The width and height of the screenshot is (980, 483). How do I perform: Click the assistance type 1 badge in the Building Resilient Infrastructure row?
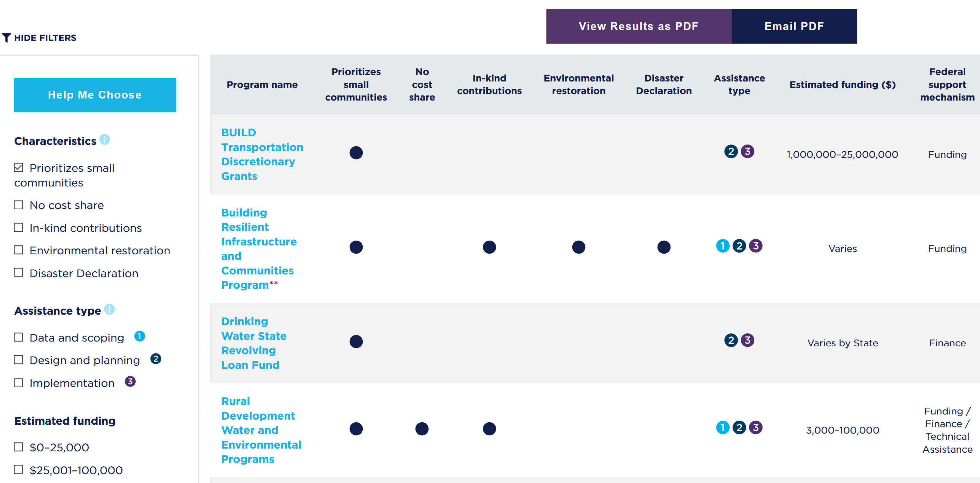[722, 246]
